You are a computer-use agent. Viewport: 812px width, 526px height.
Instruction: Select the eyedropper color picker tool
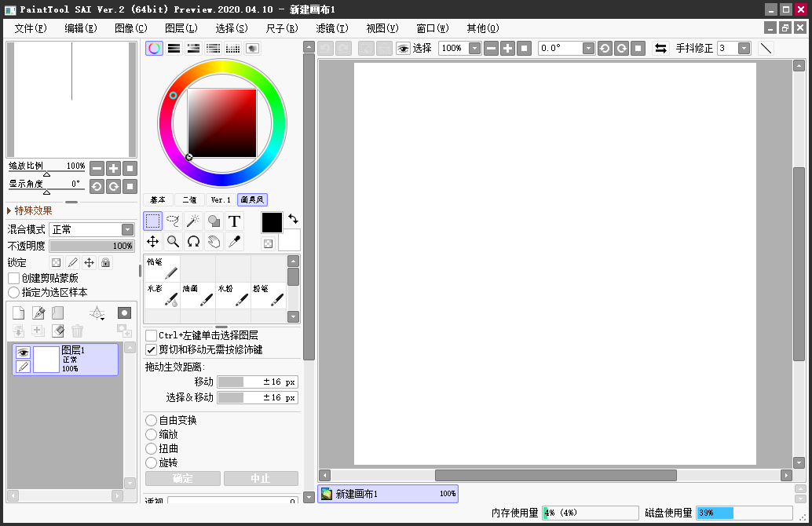234,242
